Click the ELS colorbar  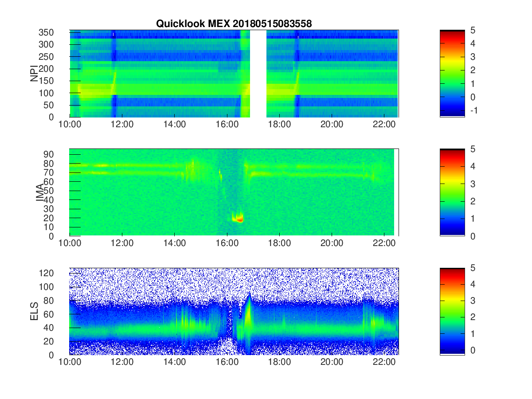tap(452, 311)
